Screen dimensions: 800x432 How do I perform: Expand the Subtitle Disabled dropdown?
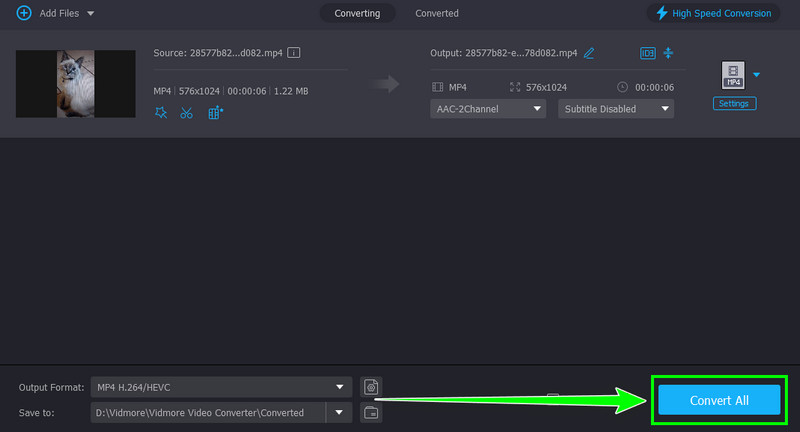coord(616,108)
